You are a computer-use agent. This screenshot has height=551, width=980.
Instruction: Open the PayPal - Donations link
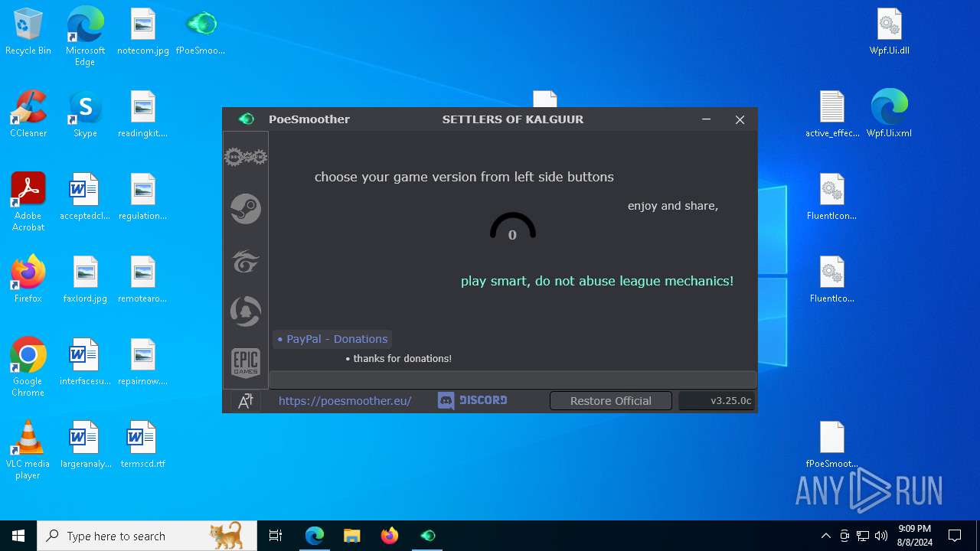(332, 339)
